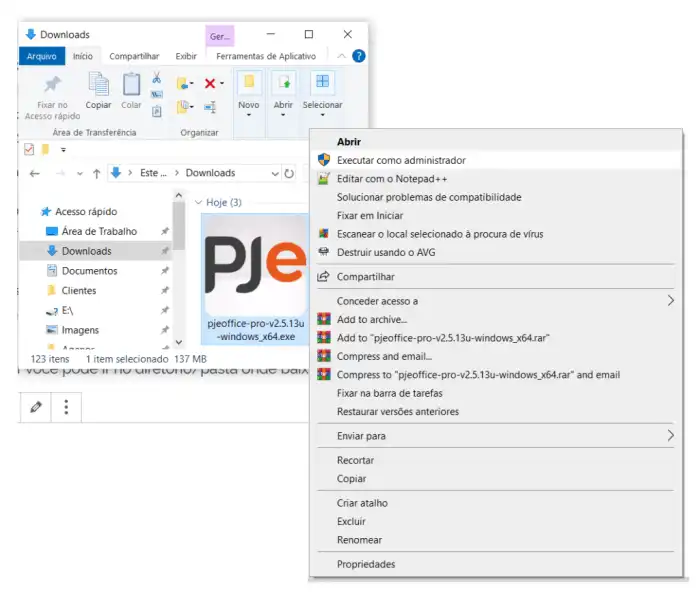700x594 pixels.
Task: Click the Mover para folder icon
Action: (x=183, y=83)
